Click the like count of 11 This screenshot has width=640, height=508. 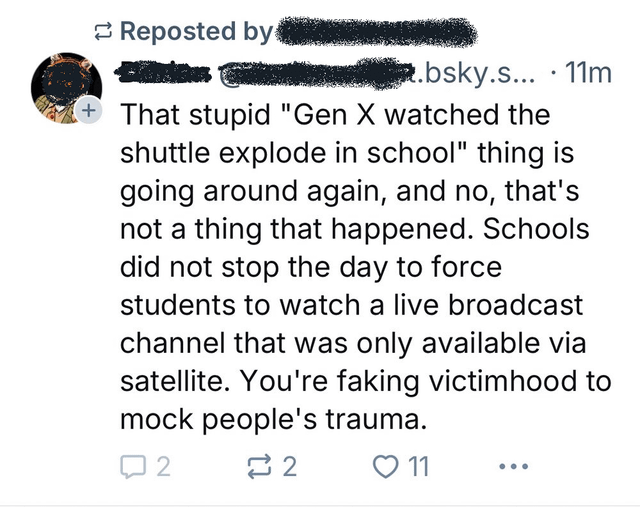[x=418, y=464]
